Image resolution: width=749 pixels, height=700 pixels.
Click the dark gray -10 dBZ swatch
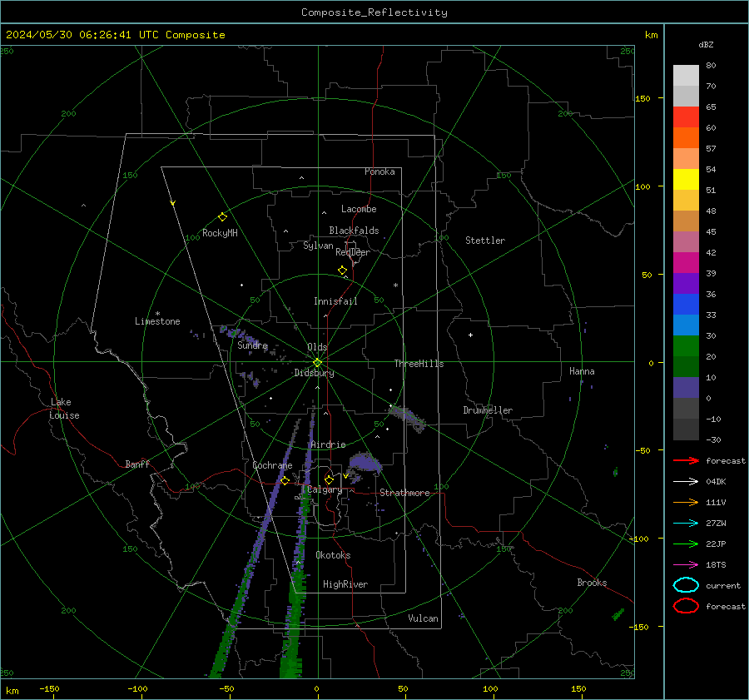coord(686,409)
